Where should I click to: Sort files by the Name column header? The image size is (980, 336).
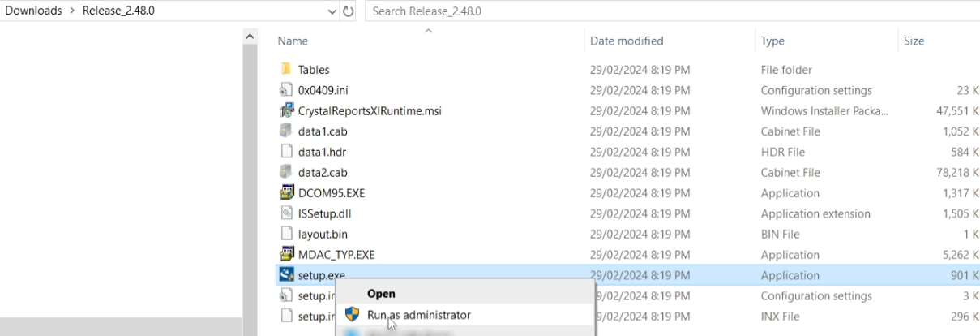pos(293,41)
